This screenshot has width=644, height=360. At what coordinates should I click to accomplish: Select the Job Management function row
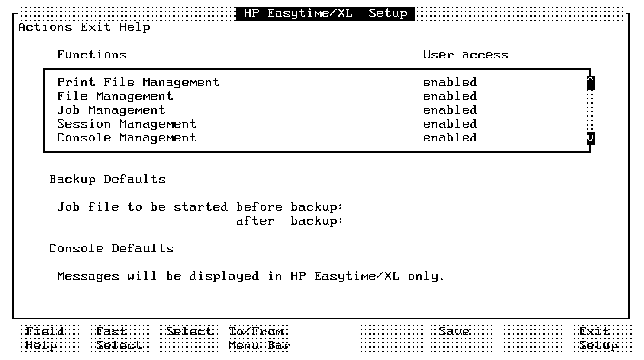click(111, 110)
